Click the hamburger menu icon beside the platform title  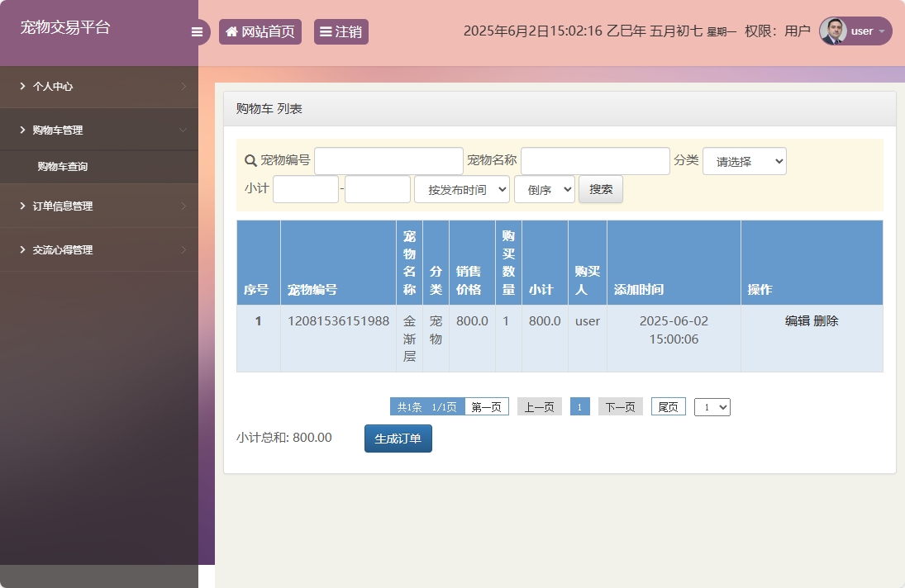(197, 31)
